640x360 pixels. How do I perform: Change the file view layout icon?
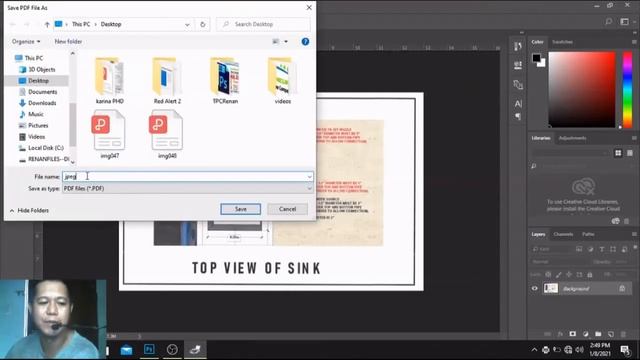pyautogui.click(x=276, y=41)
